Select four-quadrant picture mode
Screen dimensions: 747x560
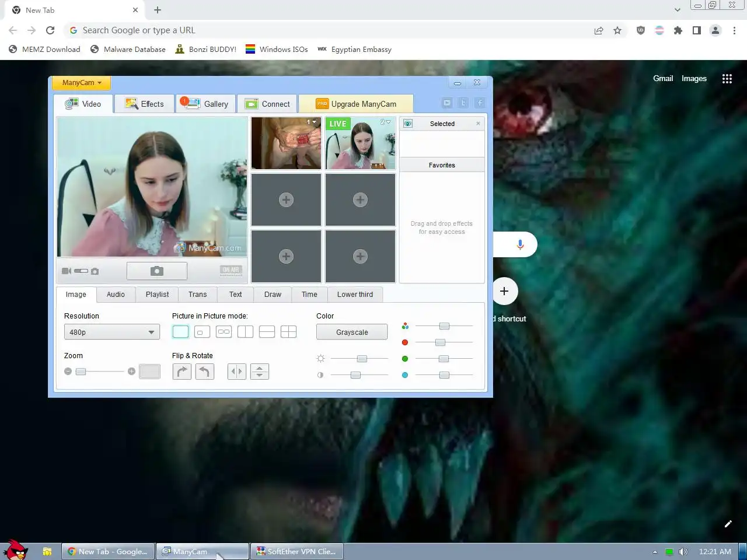click(288, 332)
